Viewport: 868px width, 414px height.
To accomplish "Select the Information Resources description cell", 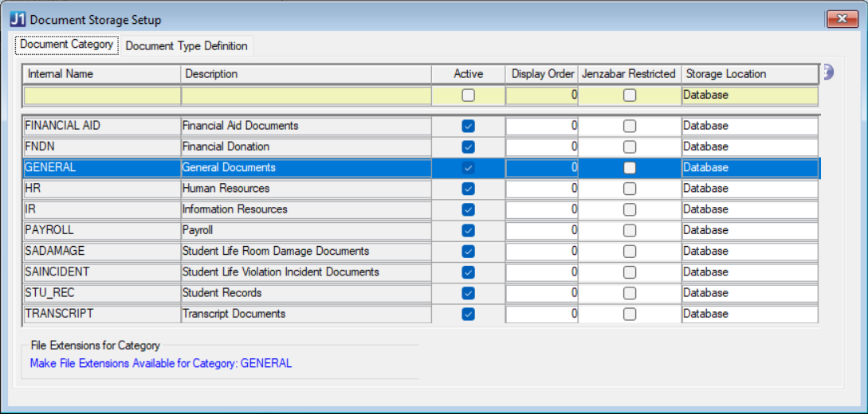I will click(306, 209).
